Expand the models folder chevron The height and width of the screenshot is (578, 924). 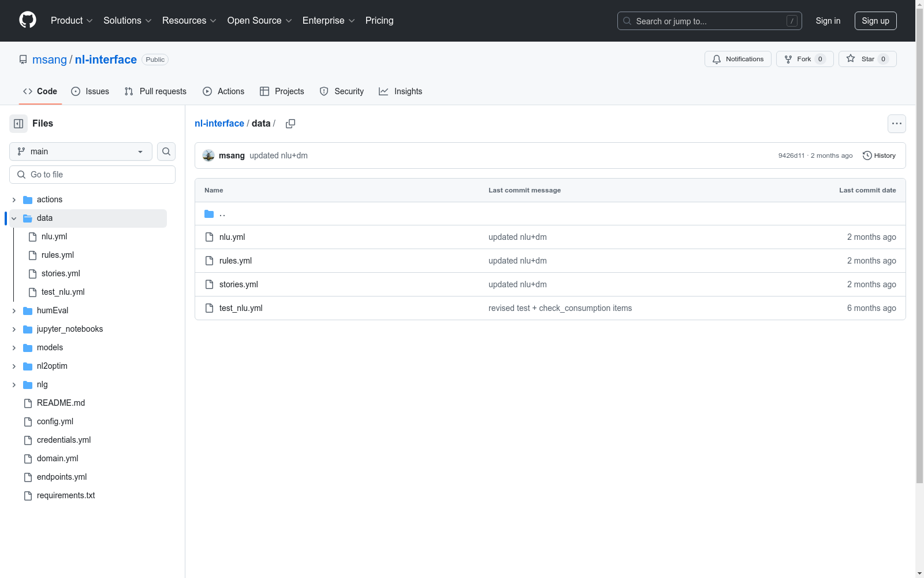point(14,348)
